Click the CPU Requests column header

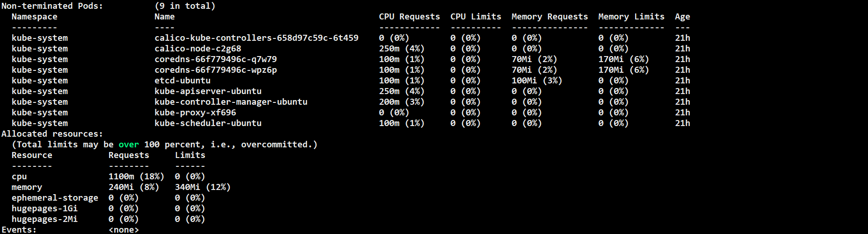click(409, 17)
